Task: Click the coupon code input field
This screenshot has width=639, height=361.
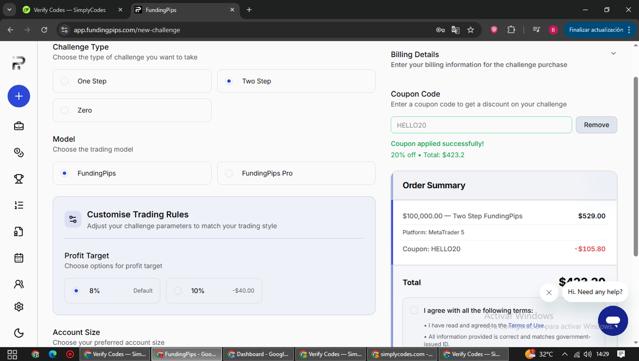Action: point(481,125)
